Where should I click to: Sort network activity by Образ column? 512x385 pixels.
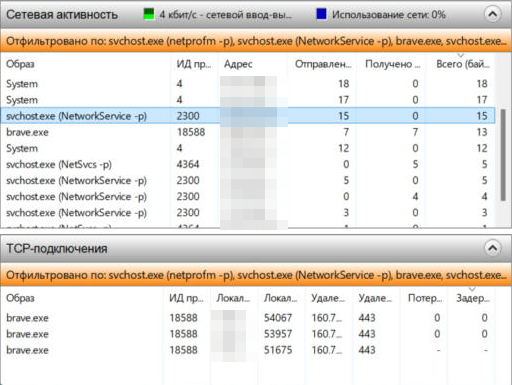click(20, 64)
